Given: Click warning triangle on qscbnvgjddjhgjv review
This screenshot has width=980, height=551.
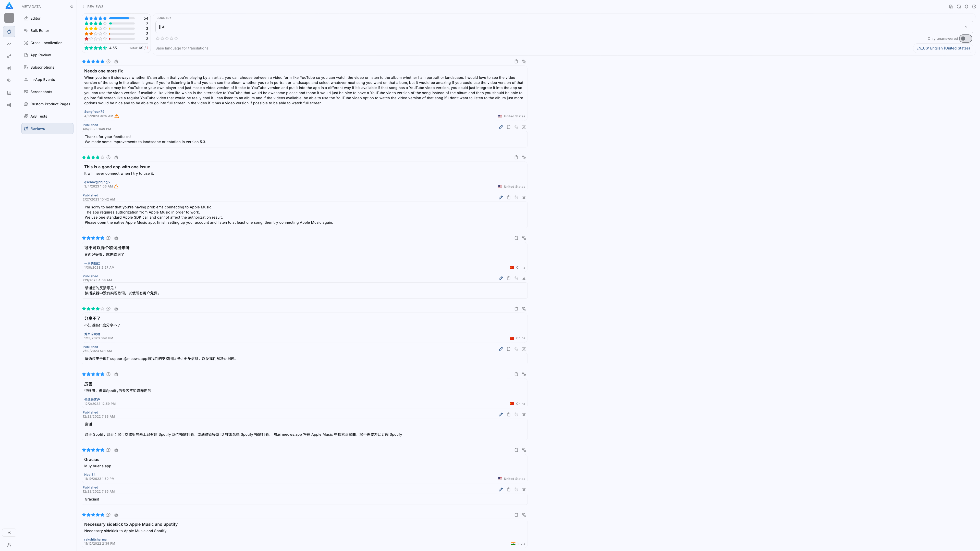Looking at the screenshot, I should (x=116, y=186).
